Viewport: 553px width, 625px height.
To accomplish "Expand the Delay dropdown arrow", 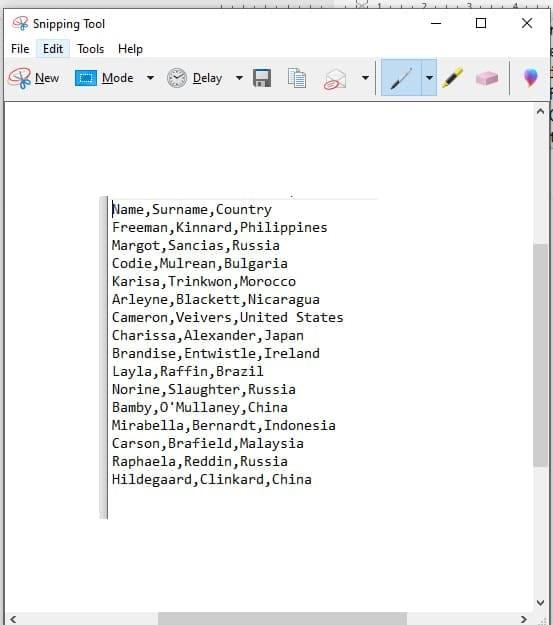I will pos(239,78).
